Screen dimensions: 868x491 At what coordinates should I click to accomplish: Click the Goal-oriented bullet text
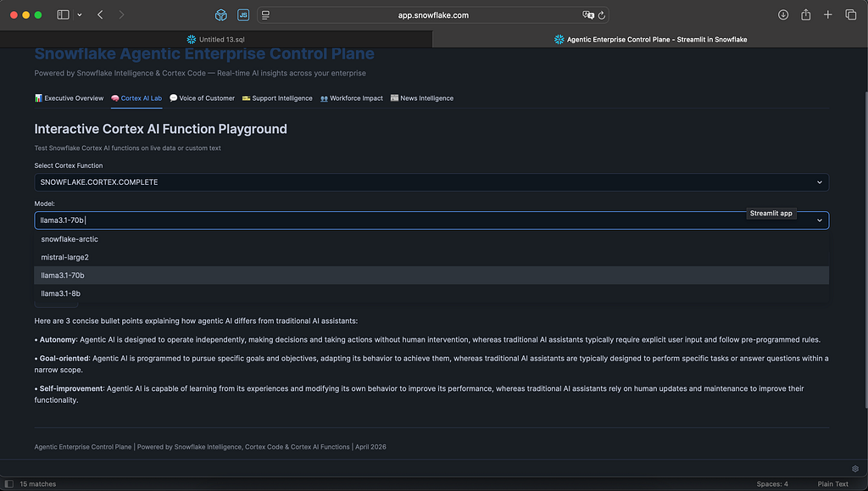(x=431, y=364)
